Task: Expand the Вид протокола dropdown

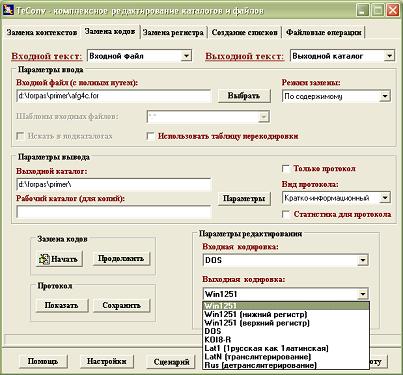Action: click(x=385, y=198)
